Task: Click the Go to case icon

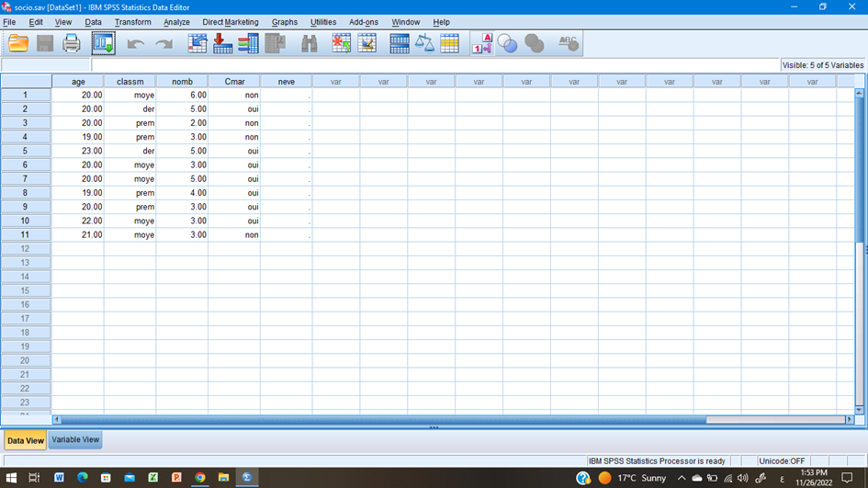Action: pos(197,43)
